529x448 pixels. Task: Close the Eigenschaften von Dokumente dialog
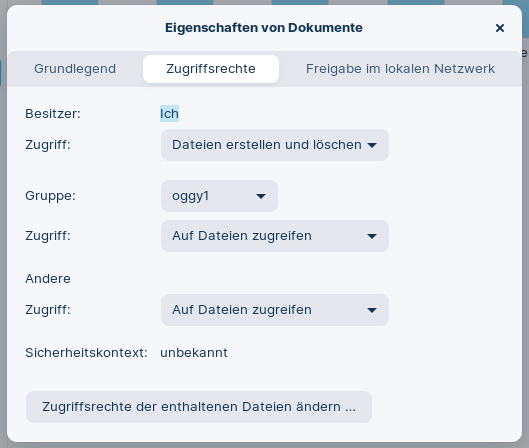(500, 28)
